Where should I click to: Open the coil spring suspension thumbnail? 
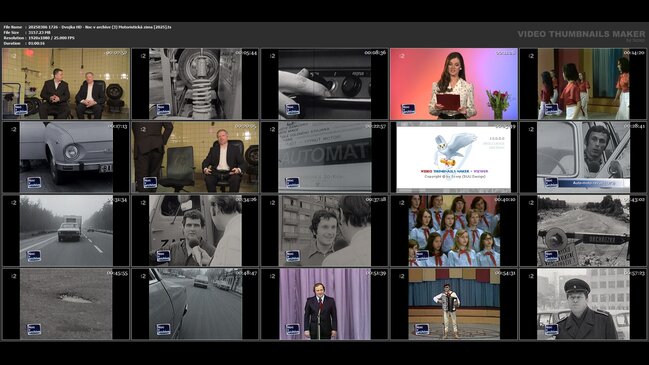click(195, 84)
